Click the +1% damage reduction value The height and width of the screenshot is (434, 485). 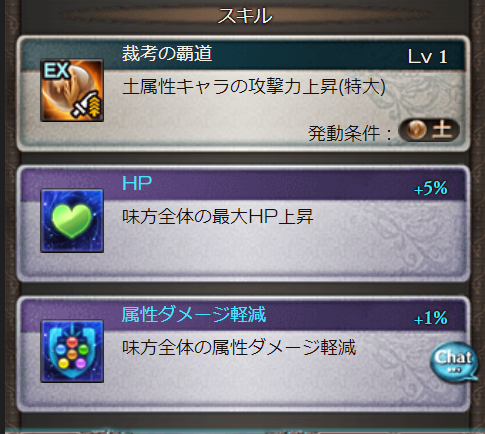pyautogui.click(x=431, y=318)
